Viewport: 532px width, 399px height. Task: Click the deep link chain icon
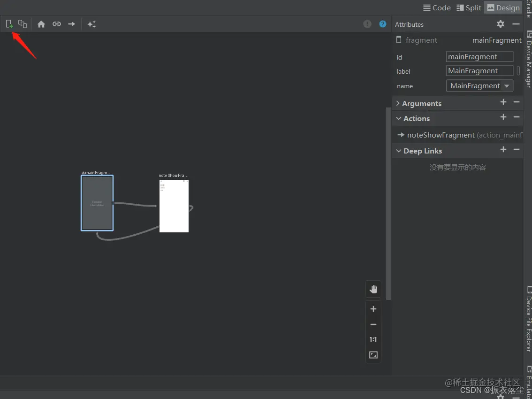pyautogui.click(x=57, y=24)
